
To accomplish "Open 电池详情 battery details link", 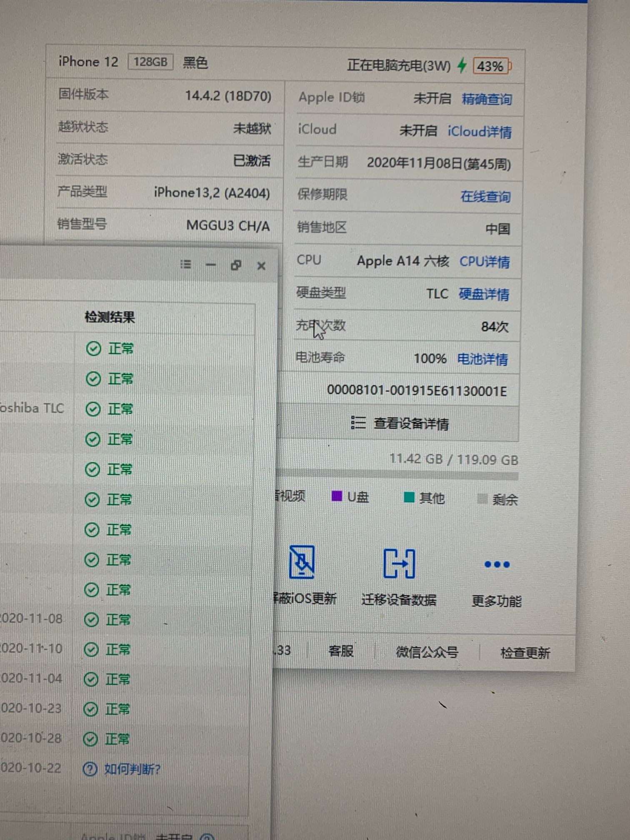I will coord(482,359).
